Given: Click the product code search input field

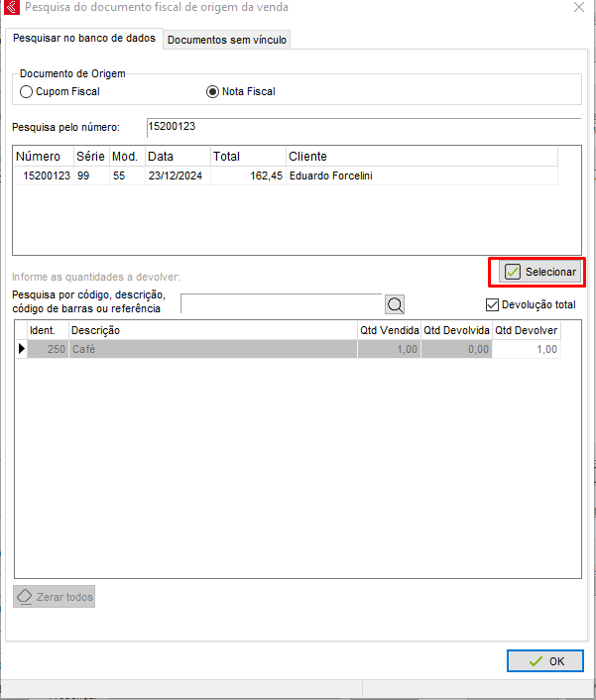Looking at the screenshot, I should tap(281, 303).
